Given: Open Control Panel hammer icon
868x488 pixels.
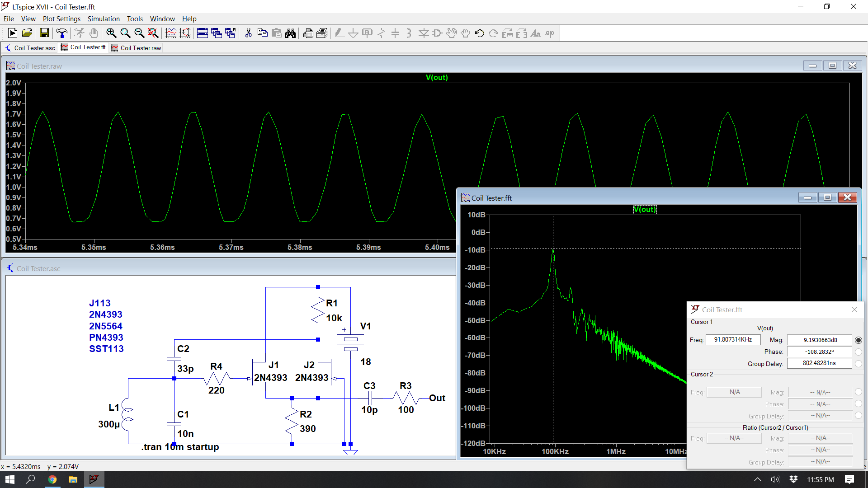Looking at the screenshot, I should pos(61,33).
